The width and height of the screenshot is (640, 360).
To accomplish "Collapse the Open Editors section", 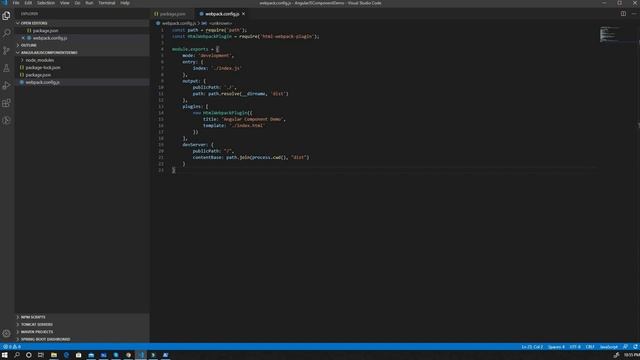I will 82,23.
